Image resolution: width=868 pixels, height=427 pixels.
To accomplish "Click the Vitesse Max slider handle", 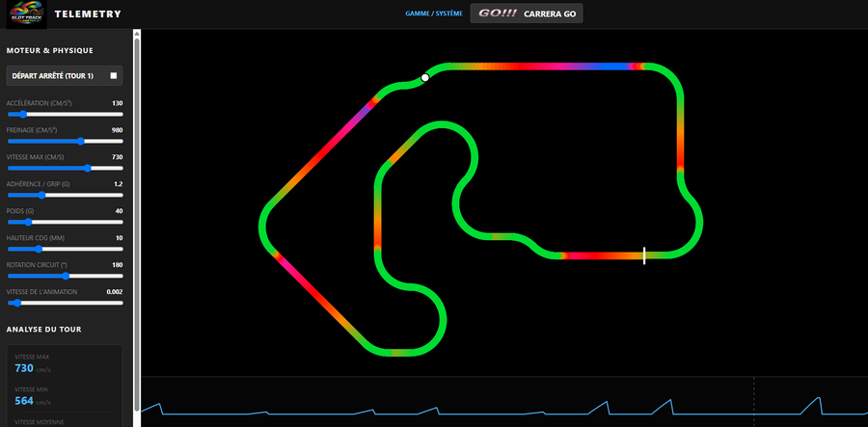I will point(87,168).
